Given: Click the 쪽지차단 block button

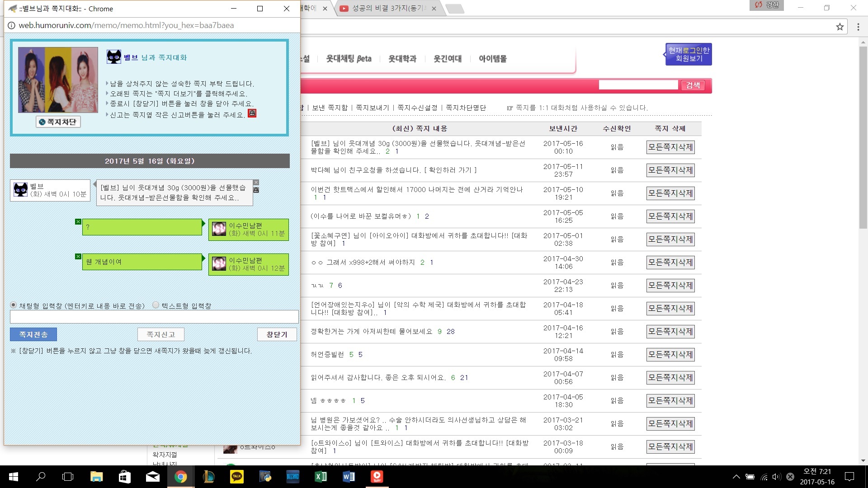Looking at the screenshot, I should (58, 122).
